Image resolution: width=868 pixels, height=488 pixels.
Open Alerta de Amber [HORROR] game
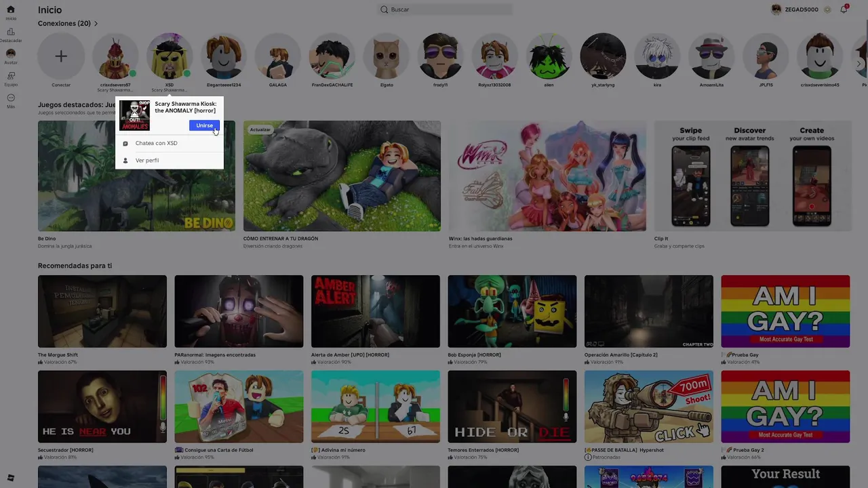tap(376, 311)
